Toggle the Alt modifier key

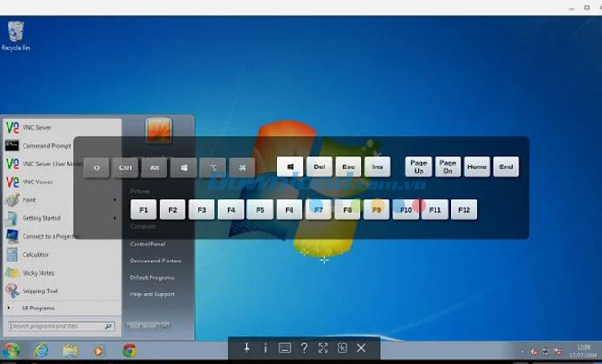pos(154,167)
